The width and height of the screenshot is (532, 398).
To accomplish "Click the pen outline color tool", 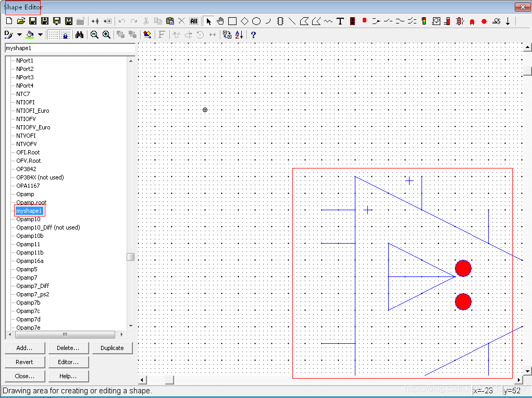I will tap(9, 34).
